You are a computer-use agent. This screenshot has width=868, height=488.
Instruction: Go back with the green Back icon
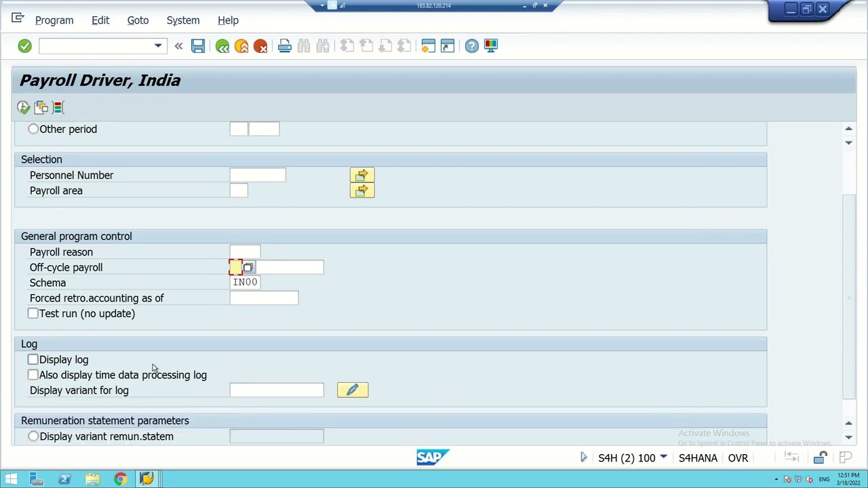(222, 45)
